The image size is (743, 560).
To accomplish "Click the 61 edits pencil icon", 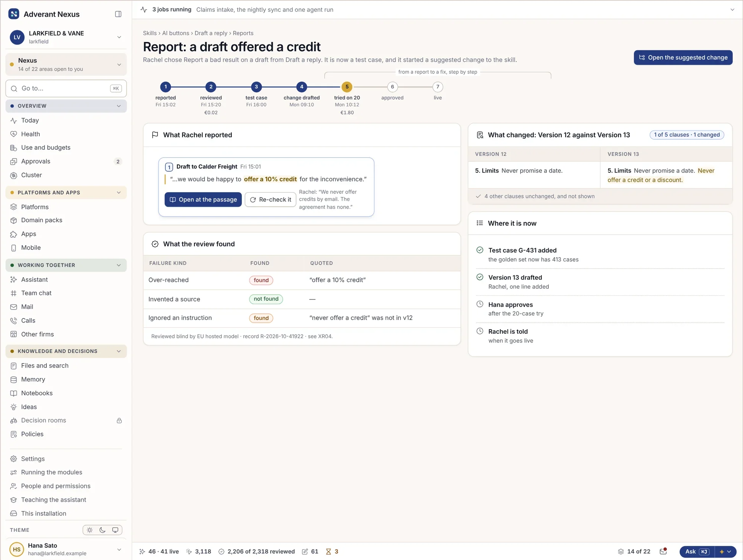I will pos(305,552).
